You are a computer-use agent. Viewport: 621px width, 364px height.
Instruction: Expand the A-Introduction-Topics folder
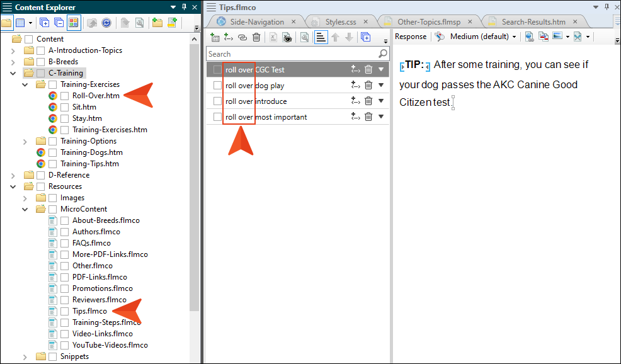[13, 51]
